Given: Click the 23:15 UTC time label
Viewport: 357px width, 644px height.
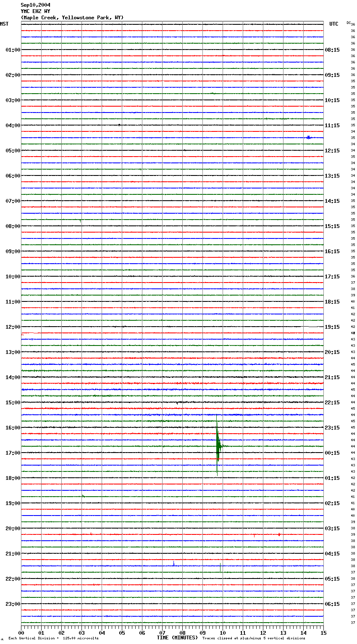Looking at the screenshot, I should [x=332, y=428].
